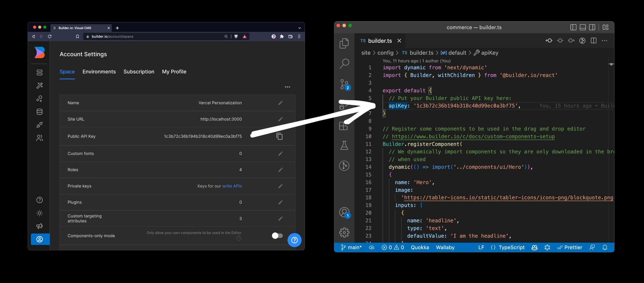
Task: Open Manage gear in VS Code
Action: click(x=344, y=232)
